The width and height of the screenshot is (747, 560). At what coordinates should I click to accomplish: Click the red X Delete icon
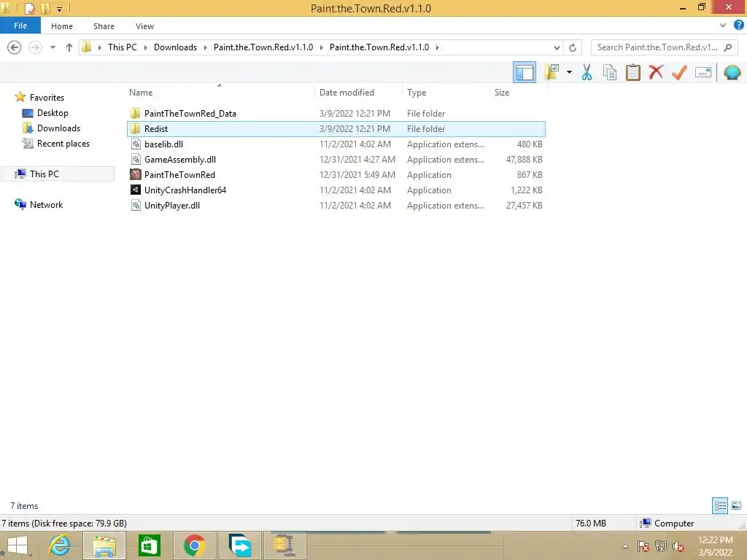click(656, 72)
